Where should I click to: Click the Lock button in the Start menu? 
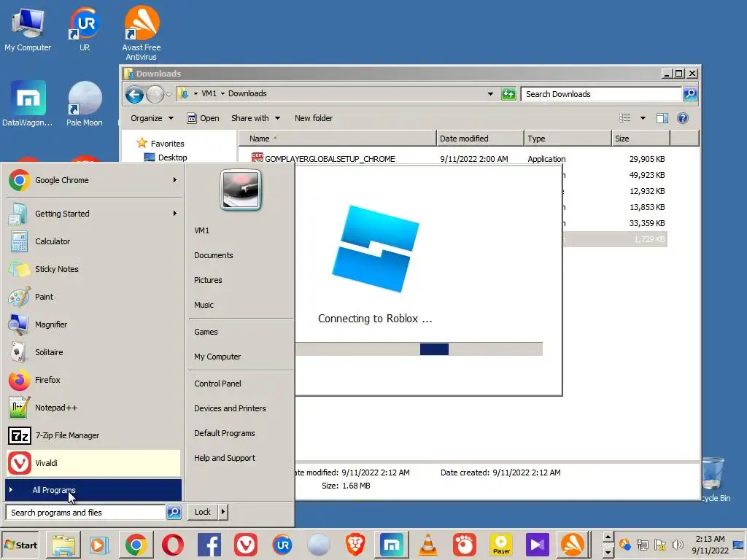[203, 512]
